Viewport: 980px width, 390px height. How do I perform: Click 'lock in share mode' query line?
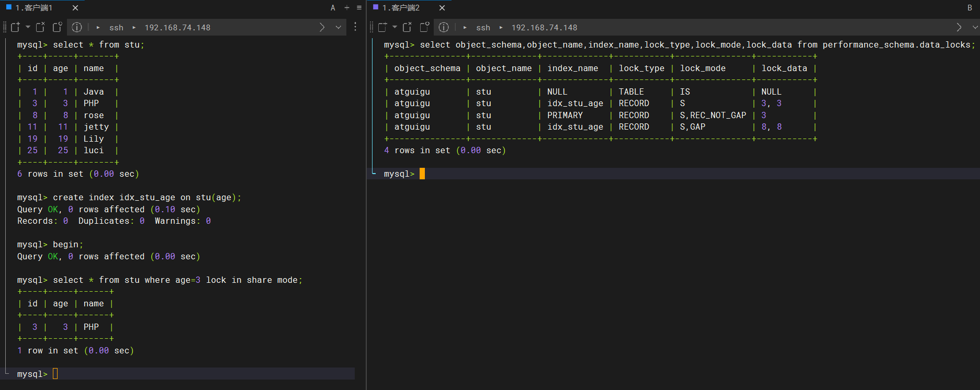coord(160,280)
